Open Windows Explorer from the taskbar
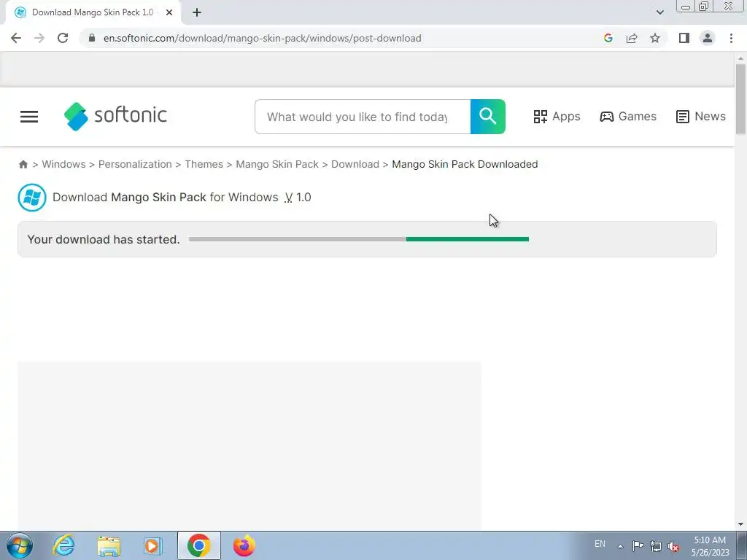Image resolution: width=747 pixels, height=560 pixels. coord(109,545)
